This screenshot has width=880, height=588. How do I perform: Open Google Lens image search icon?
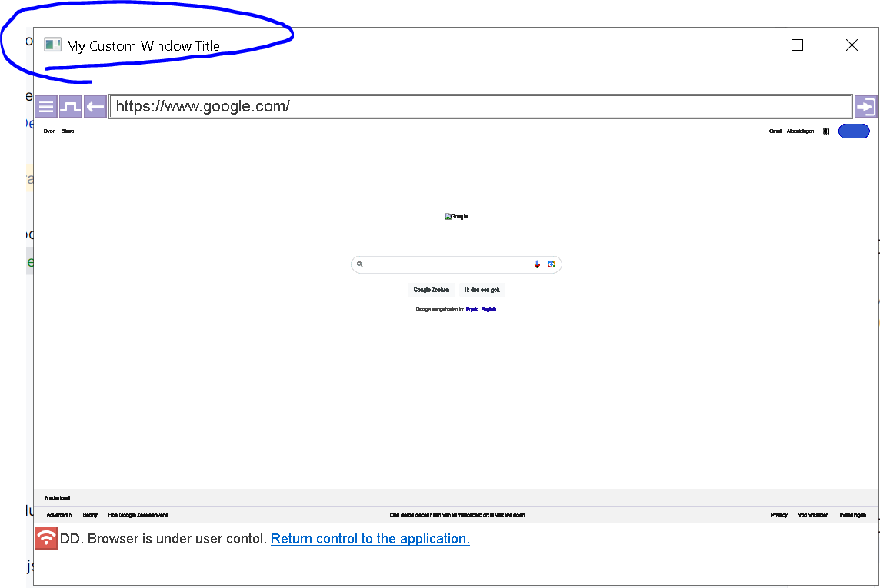click(552, 264)
